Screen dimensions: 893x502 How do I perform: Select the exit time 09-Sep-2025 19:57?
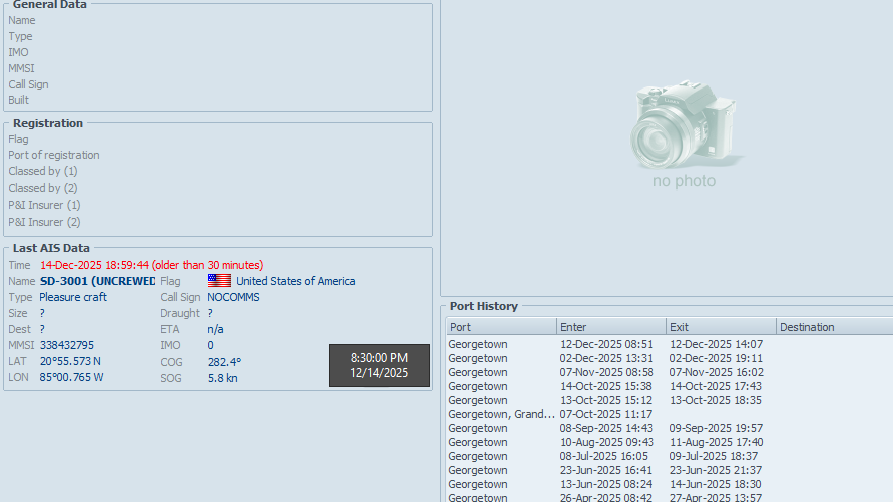pyautogui.click(x=716, y=428)
